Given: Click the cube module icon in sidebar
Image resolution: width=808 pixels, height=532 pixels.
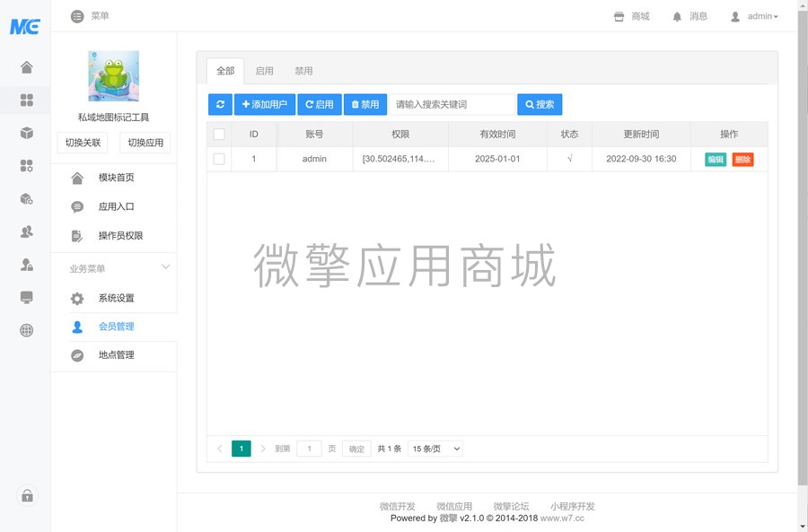Looking at the screenshot, I should coord(25,130).
